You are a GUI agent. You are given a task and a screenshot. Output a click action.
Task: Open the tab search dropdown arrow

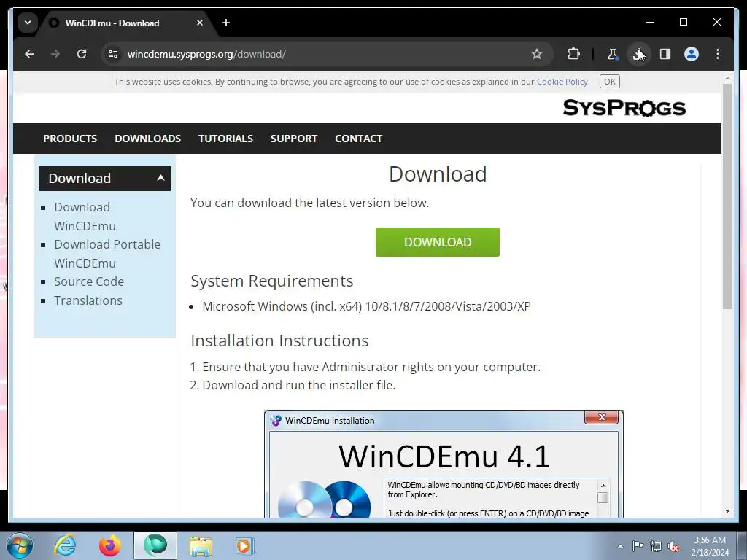(x=28, y=23)
